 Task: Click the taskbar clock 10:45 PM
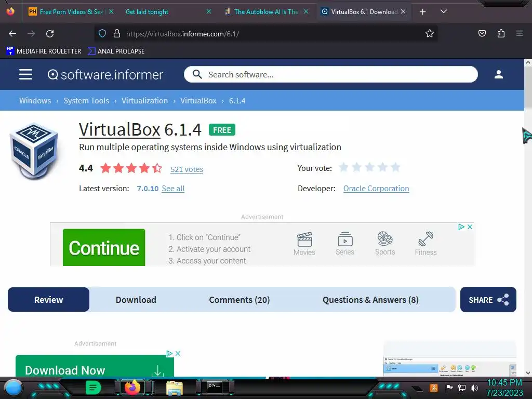[504, 383]
